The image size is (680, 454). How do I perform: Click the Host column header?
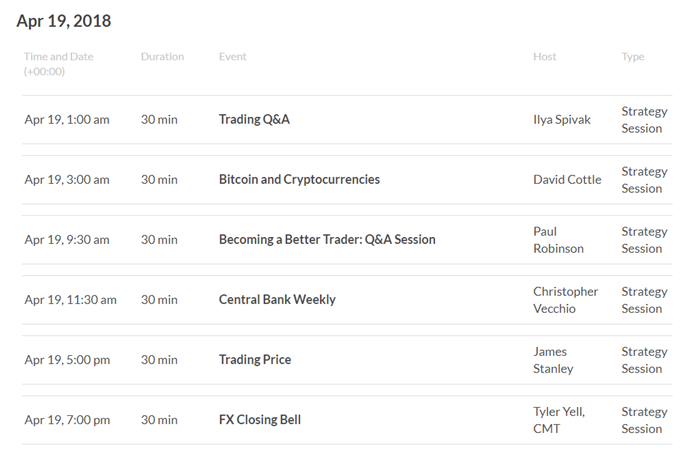(545, 56)
